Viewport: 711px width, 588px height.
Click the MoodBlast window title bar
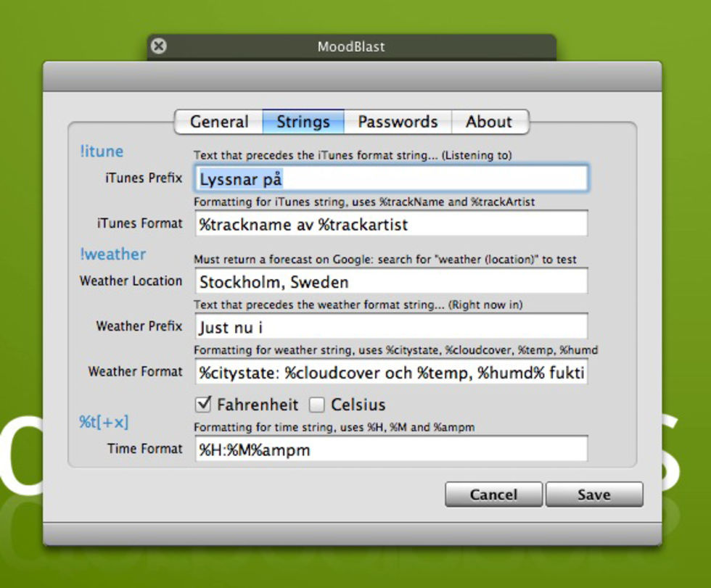click(x=351, y=47)
